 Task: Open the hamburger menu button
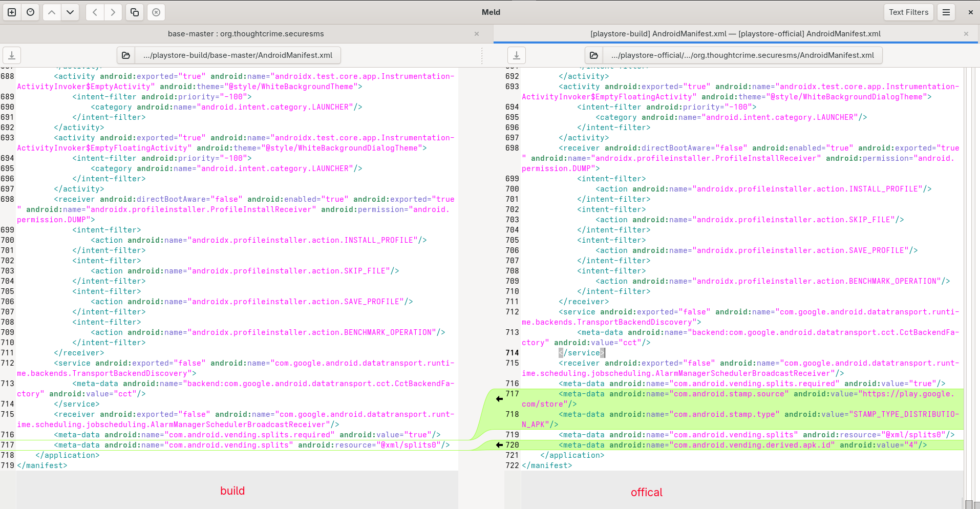click(946, 12)
